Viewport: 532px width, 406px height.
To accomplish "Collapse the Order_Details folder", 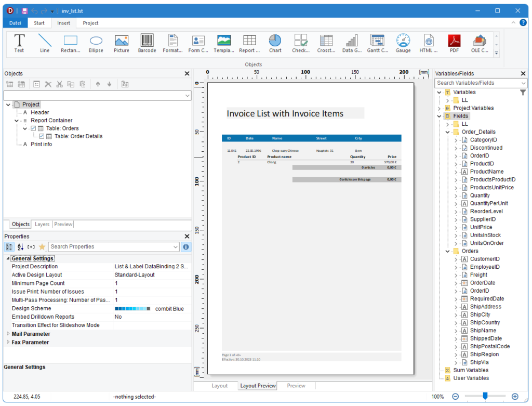I will point(447,132).
